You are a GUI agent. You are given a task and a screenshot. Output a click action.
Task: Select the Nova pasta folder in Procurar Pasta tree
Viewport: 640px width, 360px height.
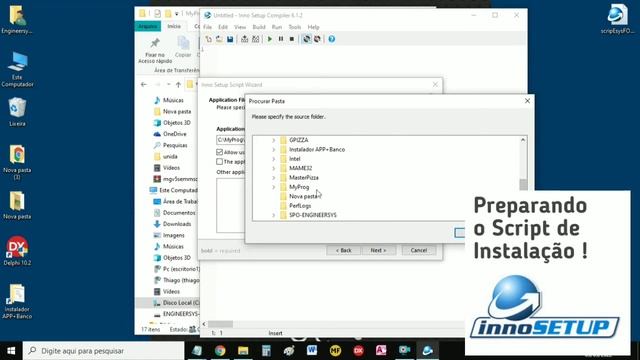pyautogui.click(x=303, y=196)
